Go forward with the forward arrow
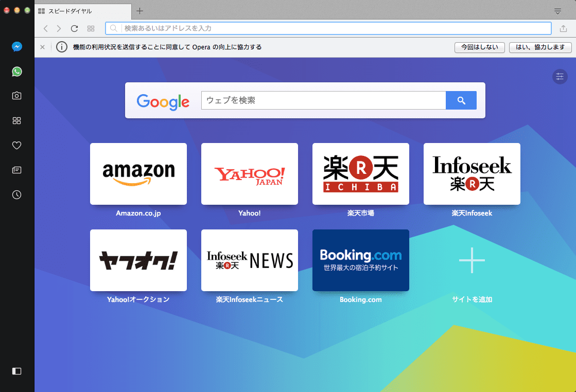 point(59,28)
